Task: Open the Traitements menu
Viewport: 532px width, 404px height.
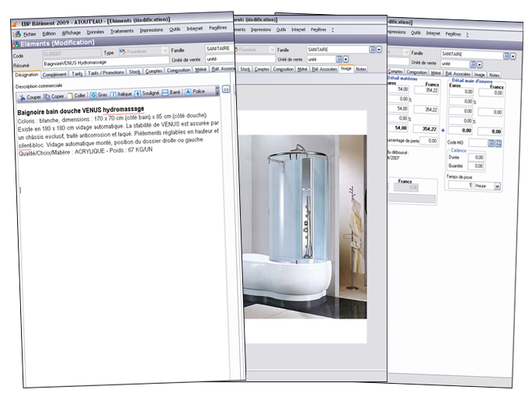Action: point(122,31)
